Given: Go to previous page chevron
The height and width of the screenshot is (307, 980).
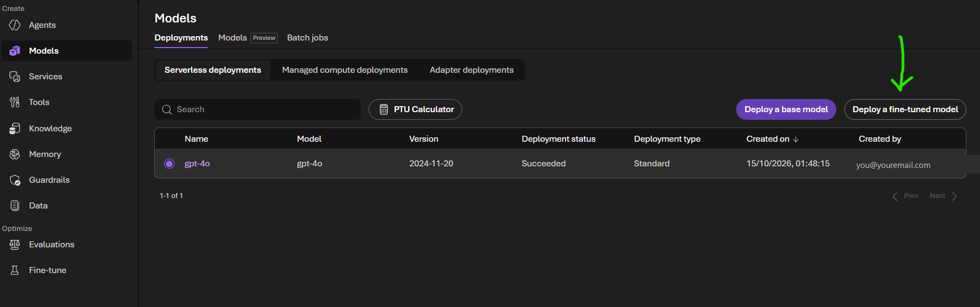Looking at the screenshot, I should 895,196.
